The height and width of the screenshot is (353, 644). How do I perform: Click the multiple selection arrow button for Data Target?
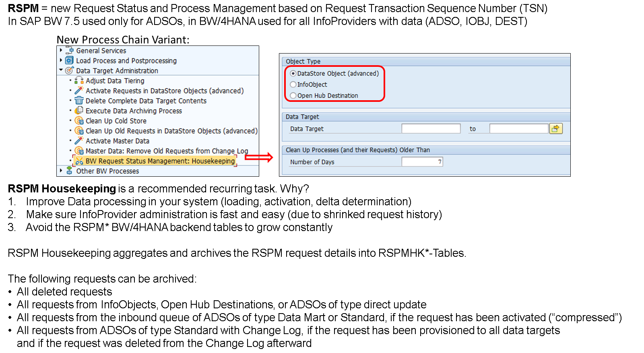click(x=556, y=128)
